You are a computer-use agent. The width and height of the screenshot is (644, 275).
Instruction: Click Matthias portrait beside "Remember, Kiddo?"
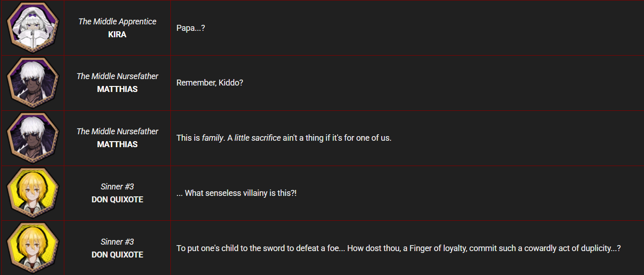tap(32, 83)
